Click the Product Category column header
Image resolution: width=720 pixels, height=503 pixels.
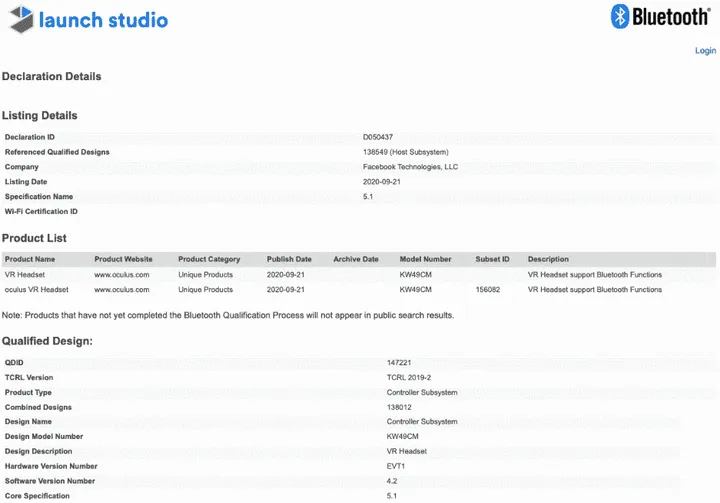tap(209, 259)
